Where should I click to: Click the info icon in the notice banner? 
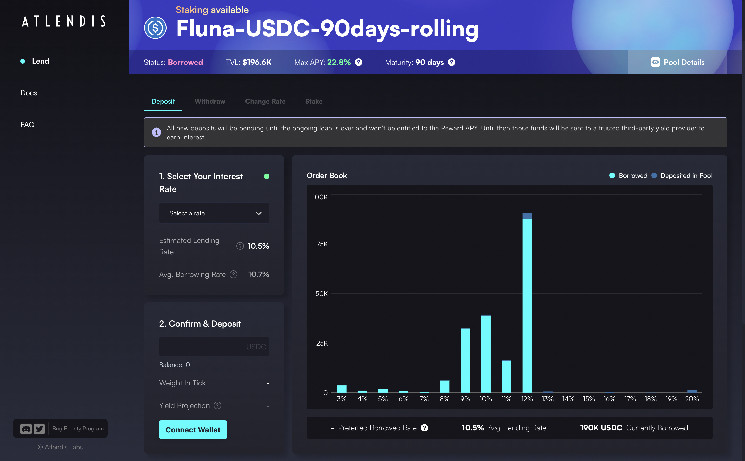(156, 131)
